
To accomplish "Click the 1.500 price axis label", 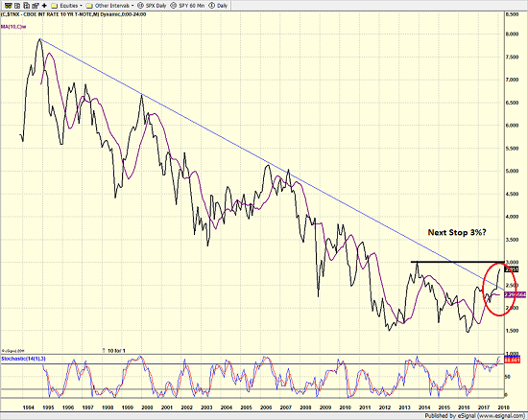I will coord(513,331).
